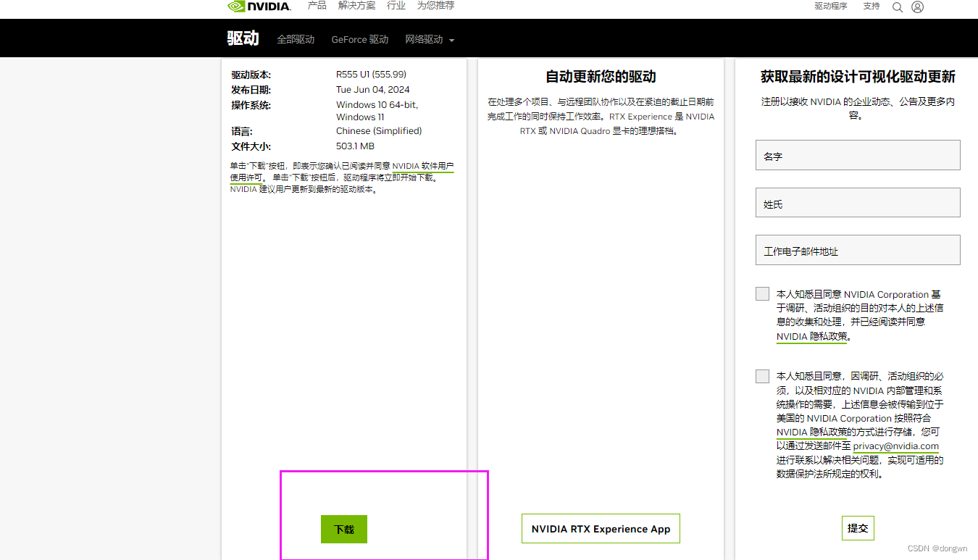Viewport: 978px width, 560px height.
Task: Select the 全部驱动 tab
Action: [296, 40]
